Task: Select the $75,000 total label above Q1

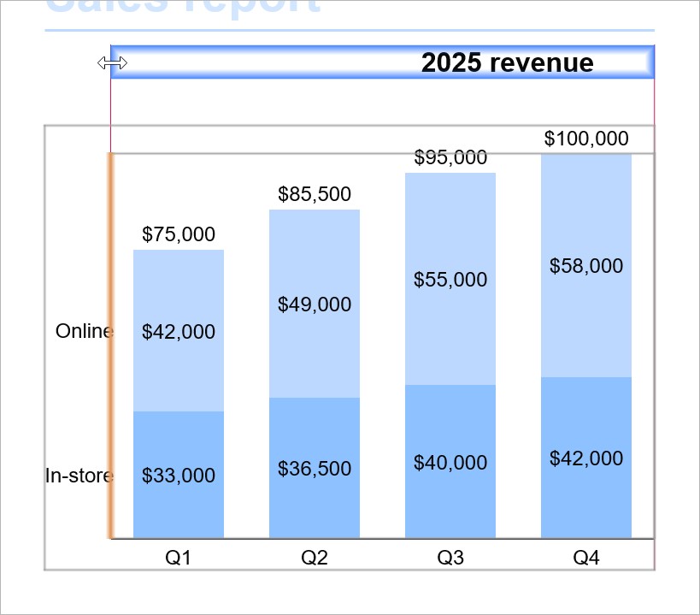Action: click(178, 234)
